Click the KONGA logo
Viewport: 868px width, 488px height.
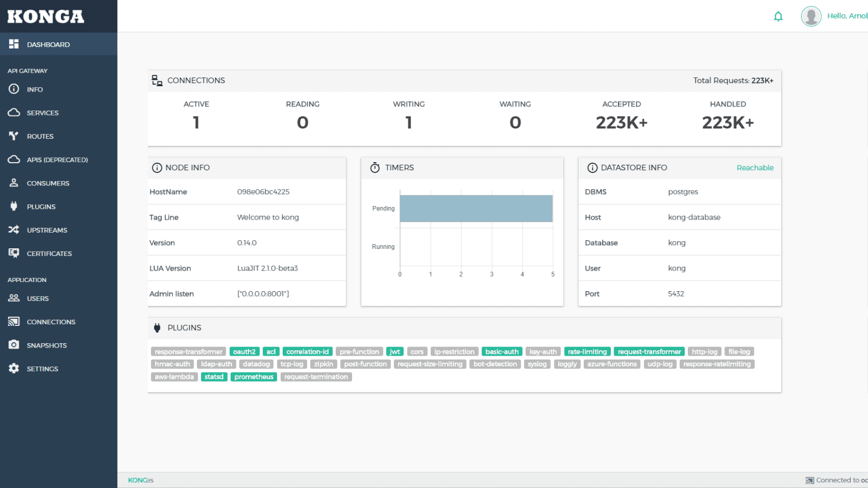tap(46, 16)
